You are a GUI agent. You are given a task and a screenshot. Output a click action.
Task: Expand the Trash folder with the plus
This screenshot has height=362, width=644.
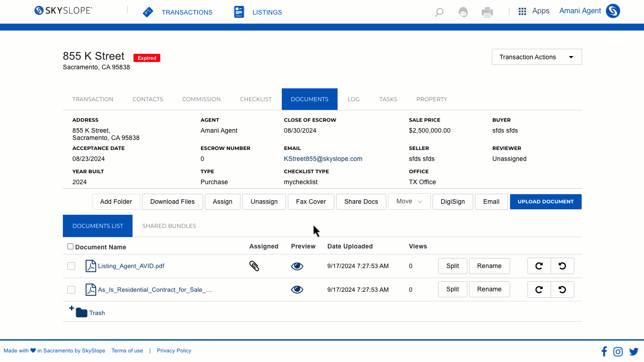[x=72, y=309]
